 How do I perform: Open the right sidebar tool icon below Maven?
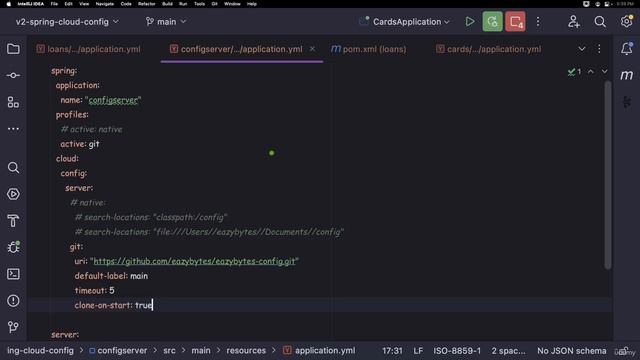(627, 102)
